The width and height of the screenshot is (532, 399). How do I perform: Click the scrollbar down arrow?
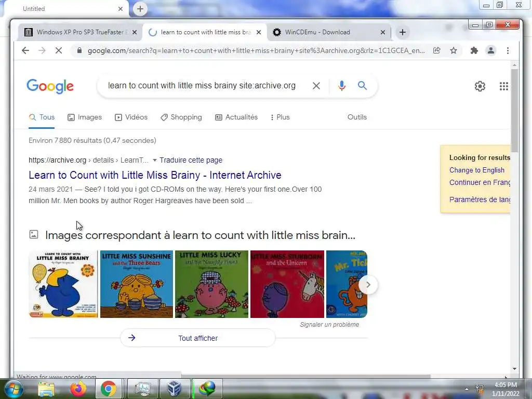point(514,369)
